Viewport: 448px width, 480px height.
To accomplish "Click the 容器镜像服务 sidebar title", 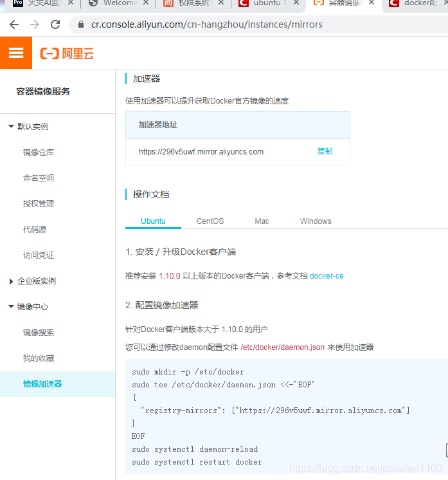I will point(43,91).
